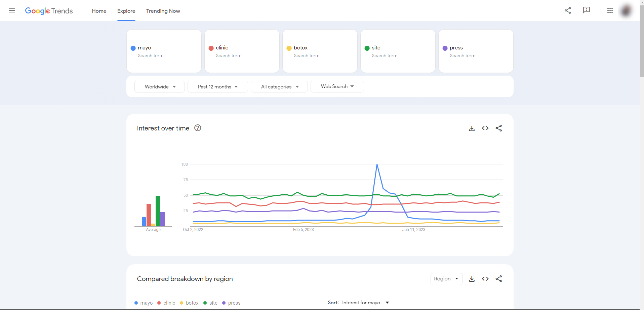
Task: Open the hamburger main menu
Action: click(x=12, y=10)
